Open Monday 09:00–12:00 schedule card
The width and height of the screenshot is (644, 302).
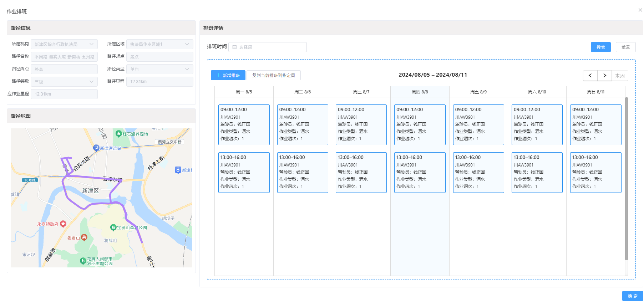244,124
